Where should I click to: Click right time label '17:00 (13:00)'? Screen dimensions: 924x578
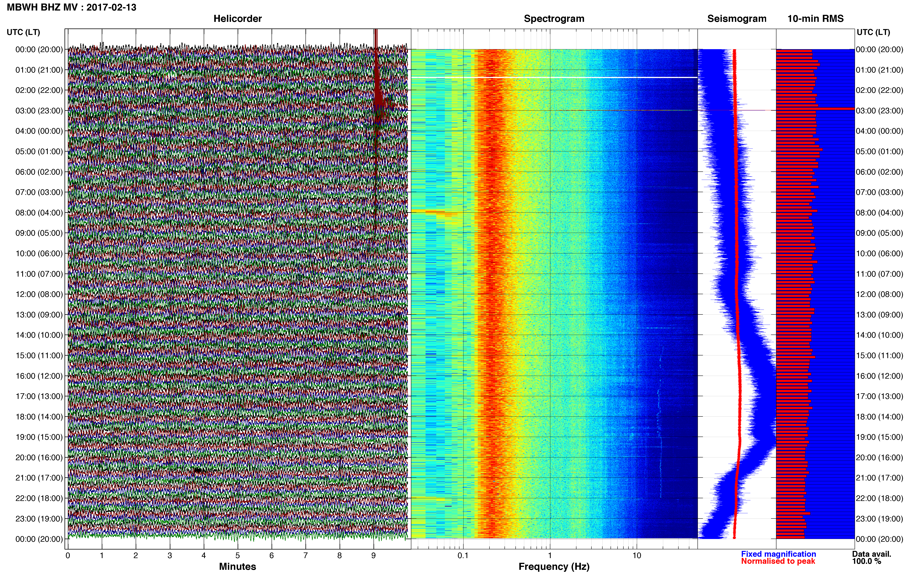tap(879, 396)
